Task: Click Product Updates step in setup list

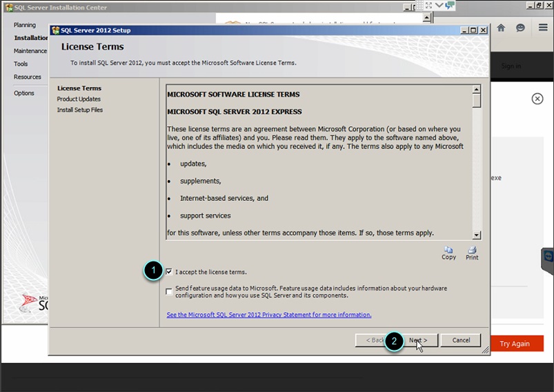Action: 79,99
